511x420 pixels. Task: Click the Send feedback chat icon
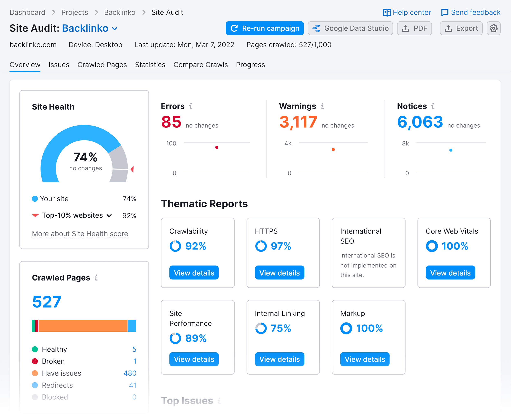pyautogui.click(x=445, y=13)
